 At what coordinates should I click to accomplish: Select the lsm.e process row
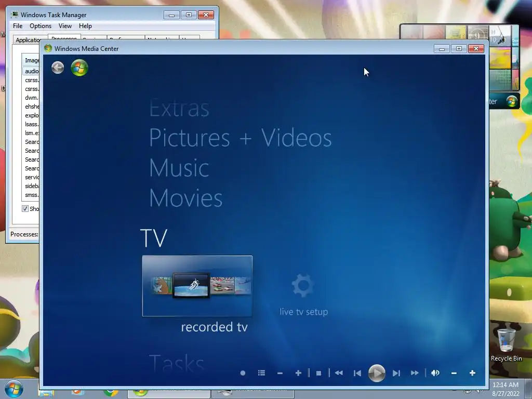31,133
